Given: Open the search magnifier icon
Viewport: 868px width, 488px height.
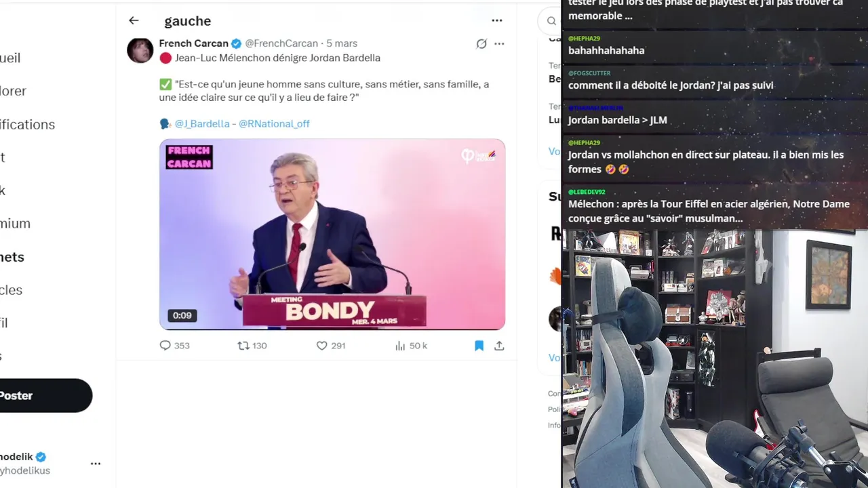Looking at the screenshot, I should point(551,21).
